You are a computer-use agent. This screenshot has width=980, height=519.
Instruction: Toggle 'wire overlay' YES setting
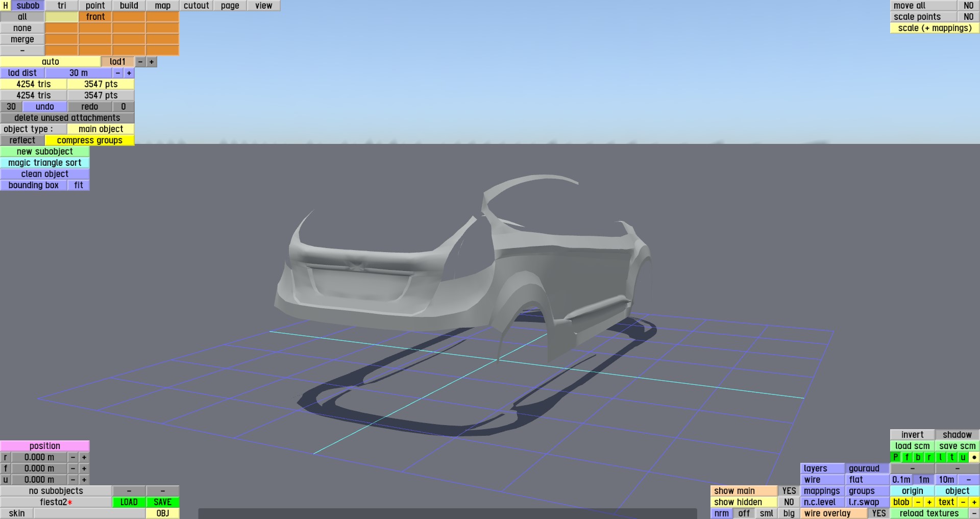coord(879,513)
